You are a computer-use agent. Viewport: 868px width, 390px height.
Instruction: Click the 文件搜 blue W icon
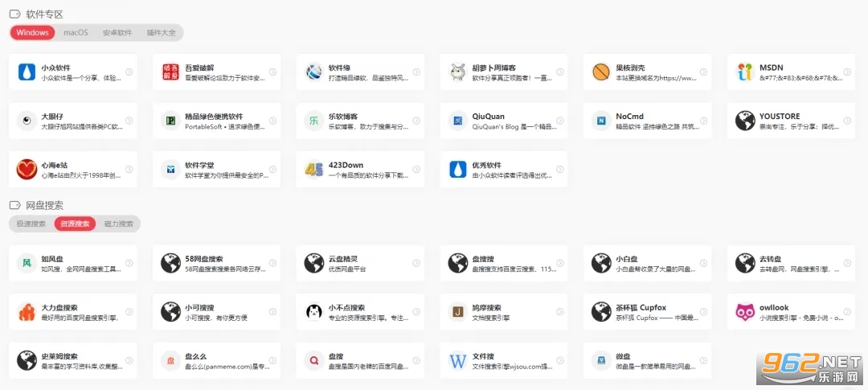tap(458, 360)
